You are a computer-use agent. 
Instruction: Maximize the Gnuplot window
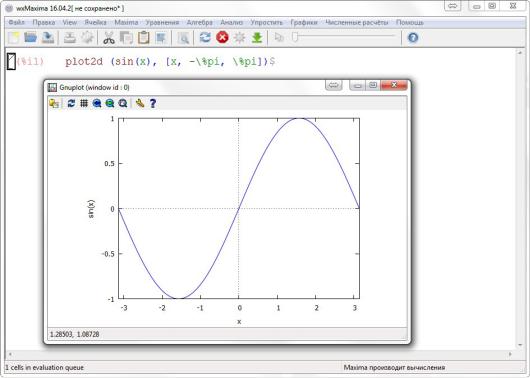[x=372, y=85]
